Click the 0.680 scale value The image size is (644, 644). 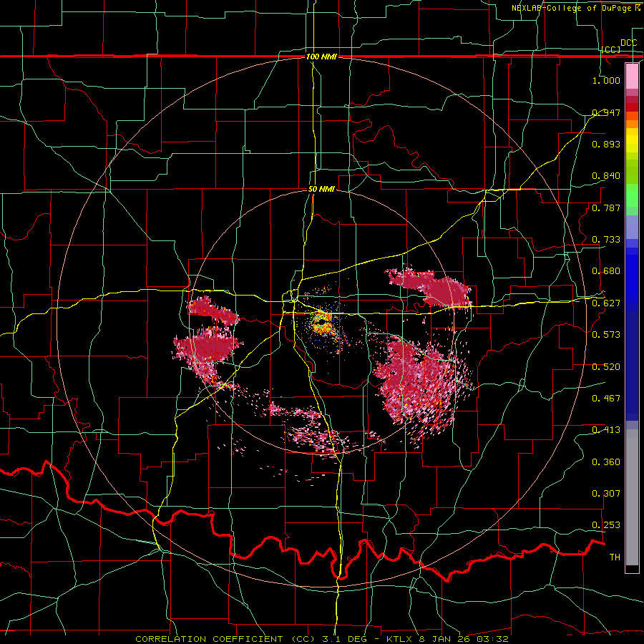(606, 271)
